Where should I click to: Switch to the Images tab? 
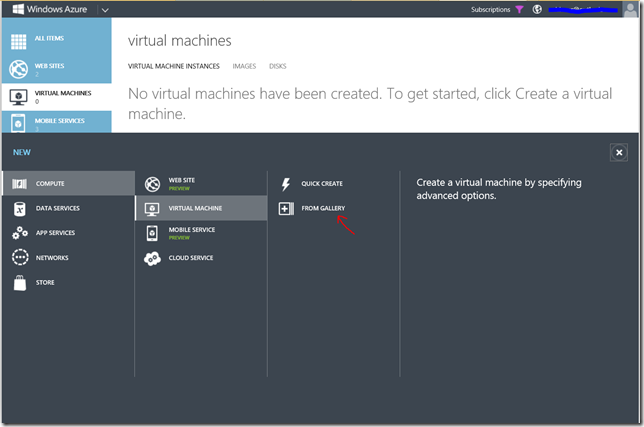244,66
